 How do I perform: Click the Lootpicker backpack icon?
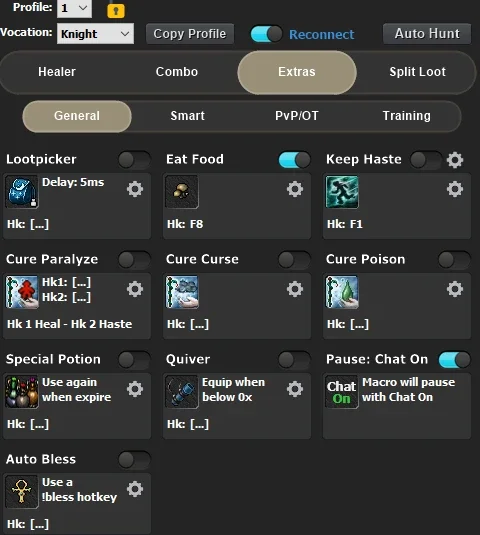(x=22, y=192)
